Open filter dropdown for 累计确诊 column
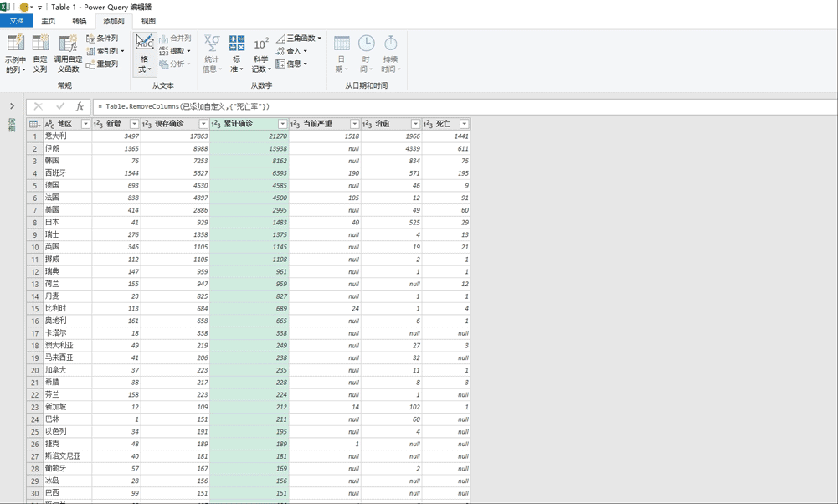Screen dimensions: 838x504 tap(282, 124)
